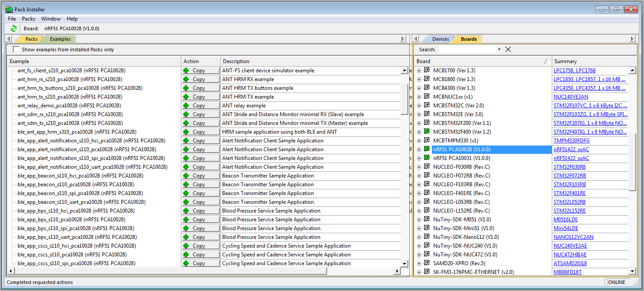The height and width of the screenshot is (291, 644).
Task: Click board icon beside MCB4300 (Ver 1.3)
Action: click(x=427, y=88)
